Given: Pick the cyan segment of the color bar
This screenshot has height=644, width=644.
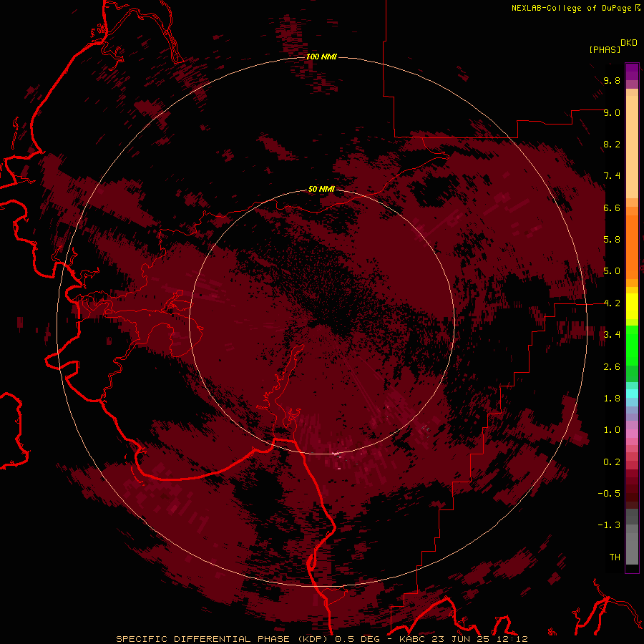Looking at the screenshot, I should [632, 394].
